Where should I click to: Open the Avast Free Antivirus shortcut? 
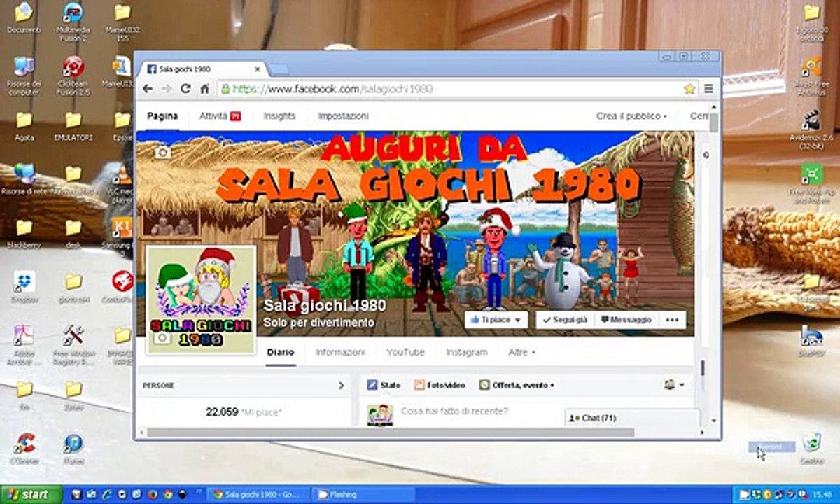[x=811, y=76]
